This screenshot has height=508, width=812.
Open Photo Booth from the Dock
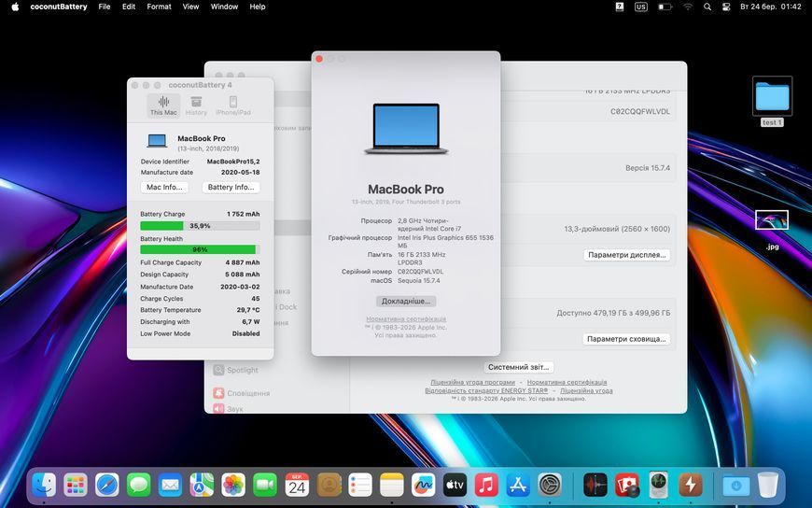click(x=626, y=486)
